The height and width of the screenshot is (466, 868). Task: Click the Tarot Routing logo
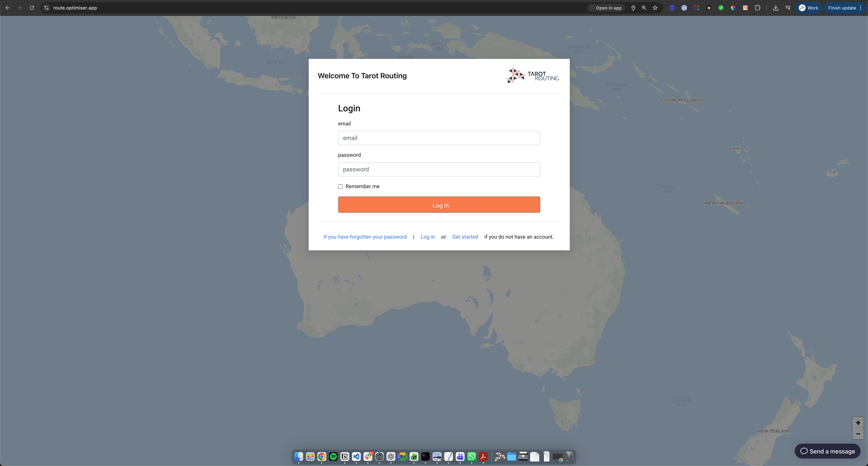pos(533,75)
